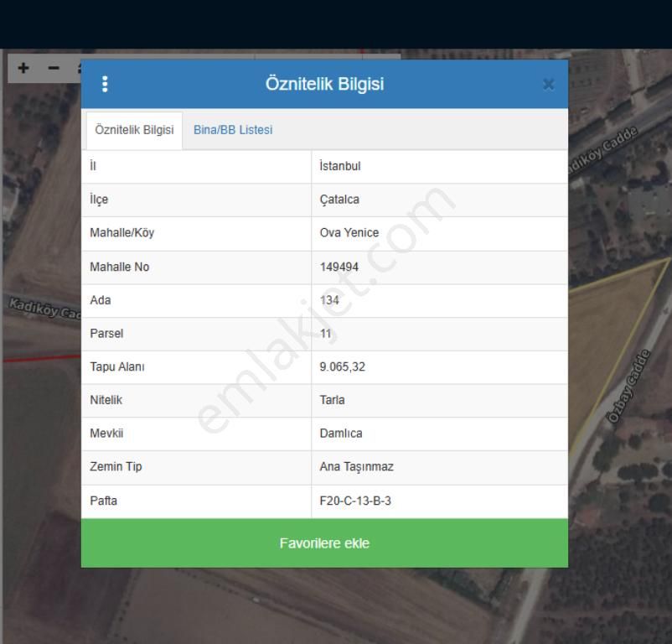Close the Öznitelik Bilgisi dialog
672x644 pixels.
pos(548,84)
